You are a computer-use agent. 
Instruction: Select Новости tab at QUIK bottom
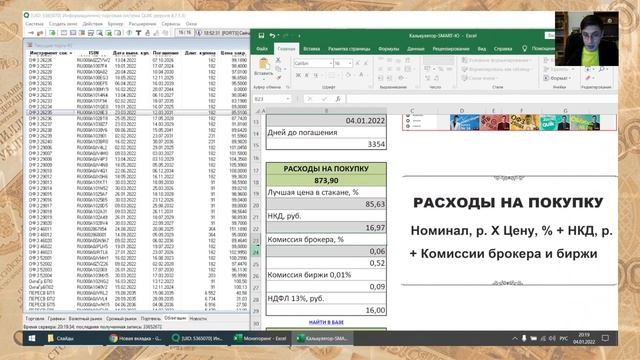coord(198,318)
